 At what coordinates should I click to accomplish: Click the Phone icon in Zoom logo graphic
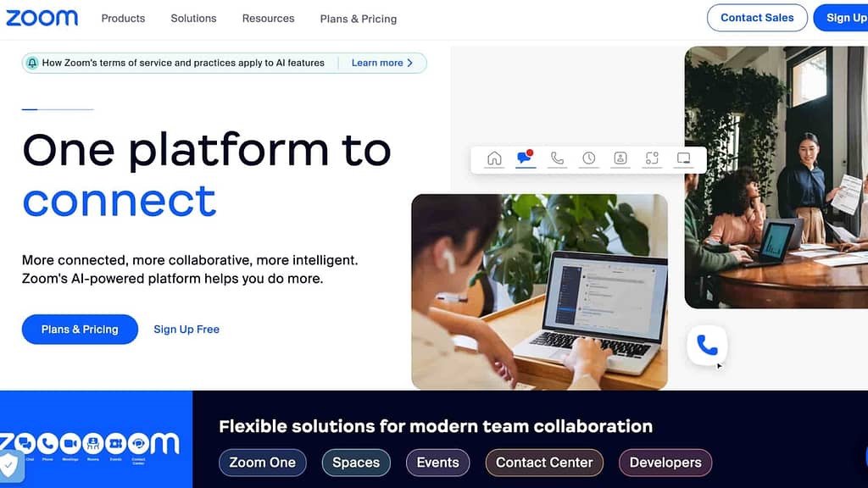coord(47,443)
